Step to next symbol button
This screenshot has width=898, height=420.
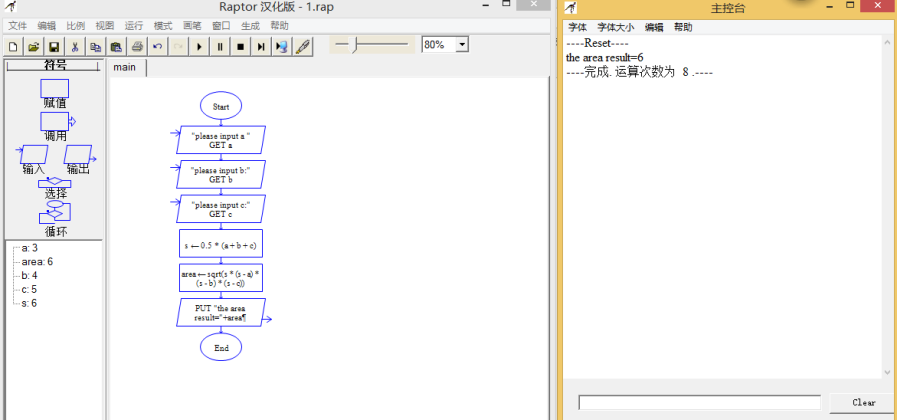pos(261,46)
